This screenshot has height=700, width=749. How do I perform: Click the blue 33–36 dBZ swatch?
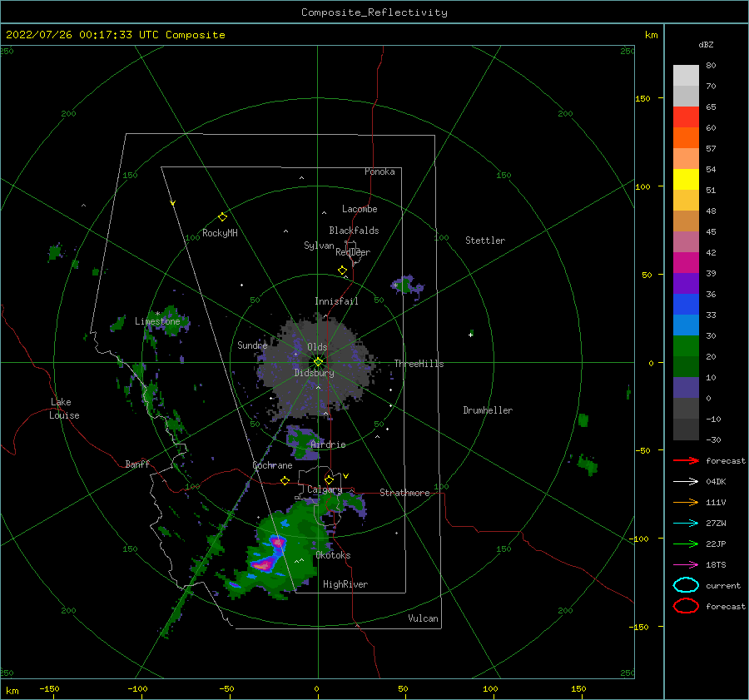(686, 304)
